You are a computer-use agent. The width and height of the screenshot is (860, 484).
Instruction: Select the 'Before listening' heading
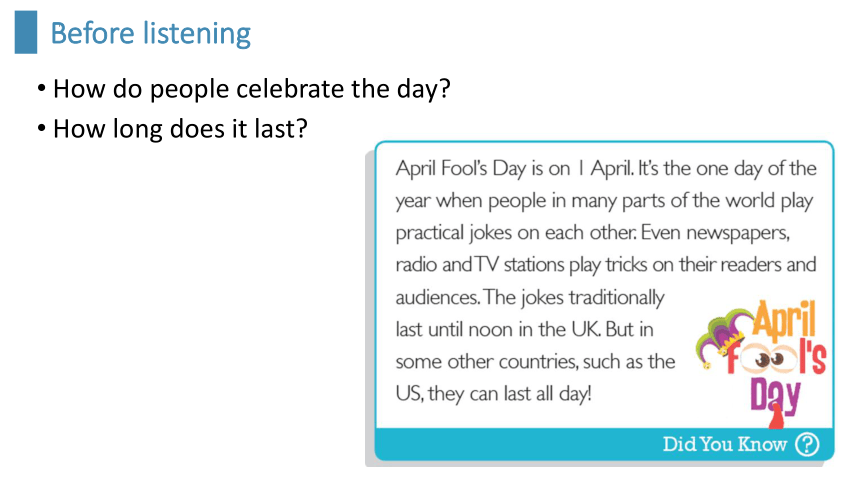point(151,33)
